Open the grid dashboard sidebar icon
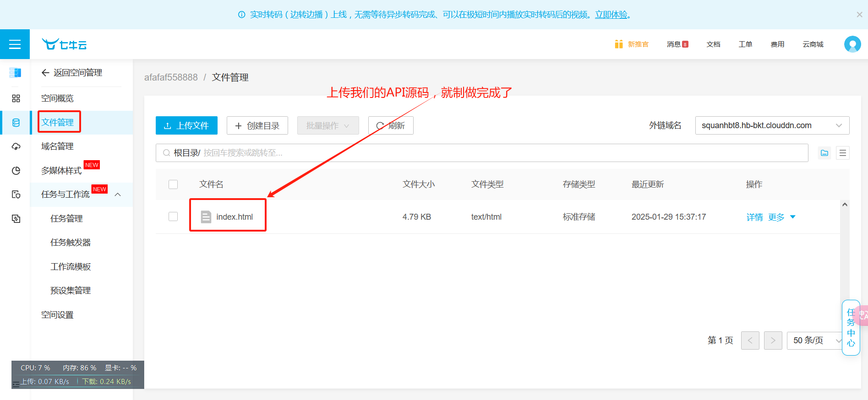The width and height of the screenshot is (868, 400). tap(16, 98)
